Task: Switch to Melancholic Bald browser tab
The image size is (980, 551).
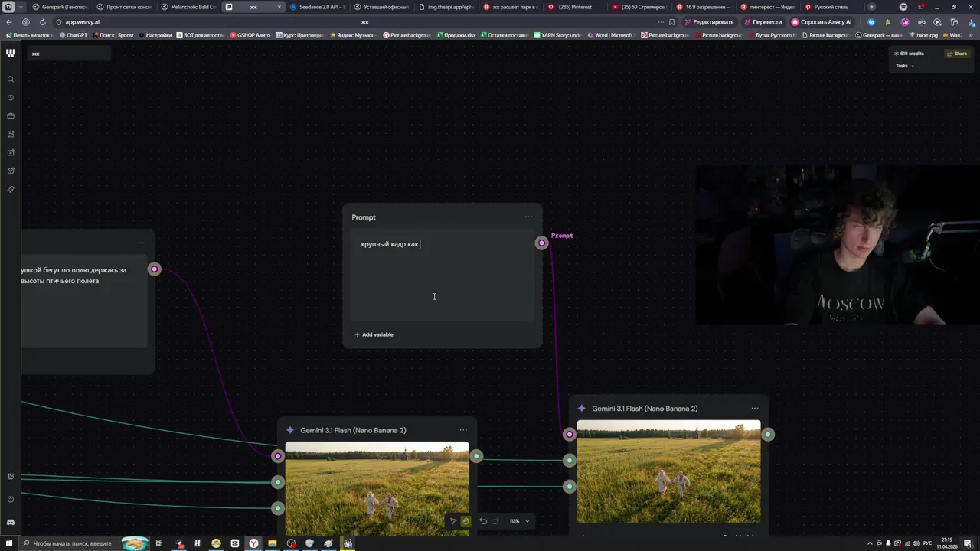Action: [188, 7]
